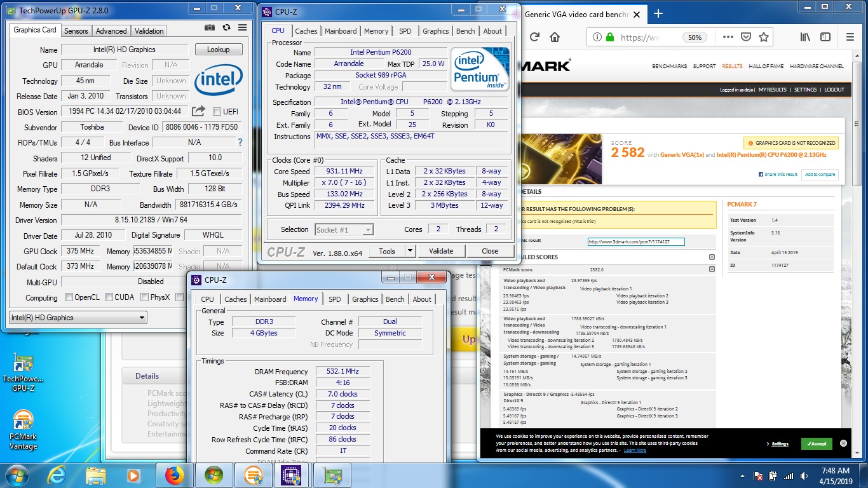This screenshot has width=868, height=488.
Task: Click the Lookup button in GPU-Z
Action: (218, 49)
